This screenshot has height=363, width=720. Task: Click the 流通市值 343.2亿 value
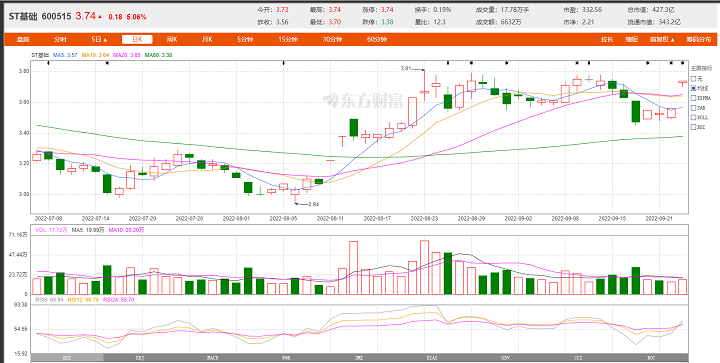(x=654, y=22)
